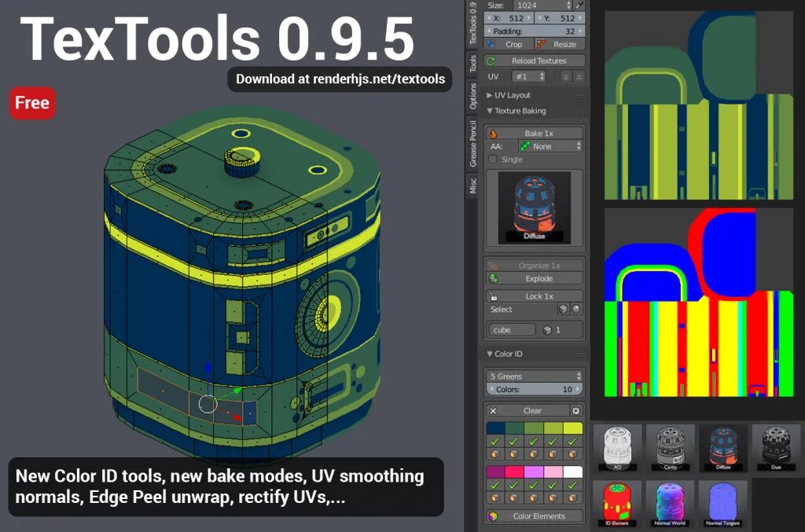Click the cube name input field

click(511, 330)
